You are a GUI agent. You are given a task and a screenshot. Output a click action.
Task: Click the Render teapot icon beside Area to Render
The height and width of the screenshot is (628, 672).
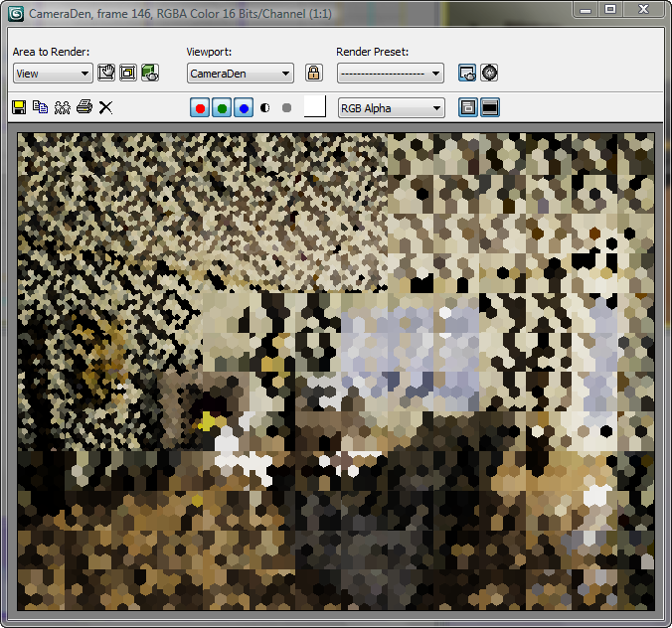point(150,73)
